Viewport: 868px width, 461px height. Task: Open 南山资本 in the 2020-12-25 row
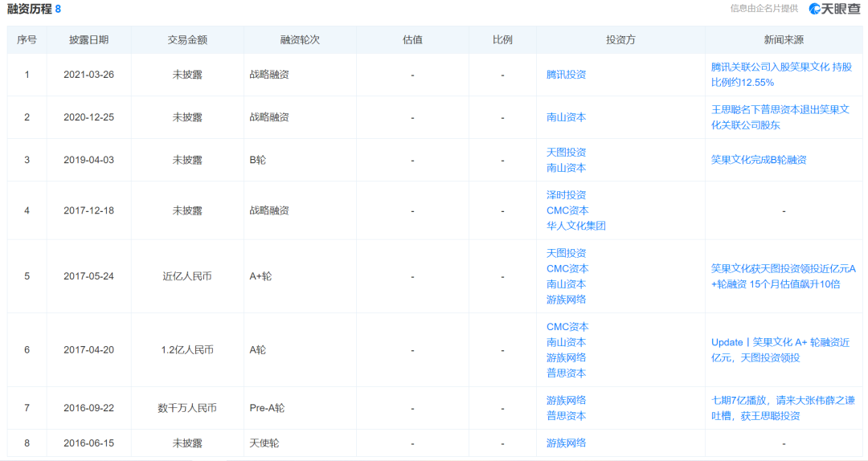click(x=566, y=117)
